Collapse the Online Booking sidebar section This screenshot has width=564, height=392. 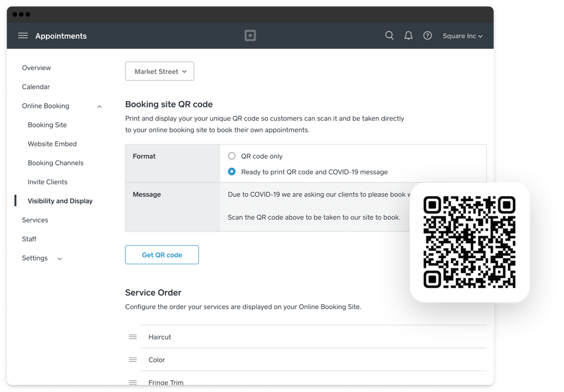(x=99, y=106)
